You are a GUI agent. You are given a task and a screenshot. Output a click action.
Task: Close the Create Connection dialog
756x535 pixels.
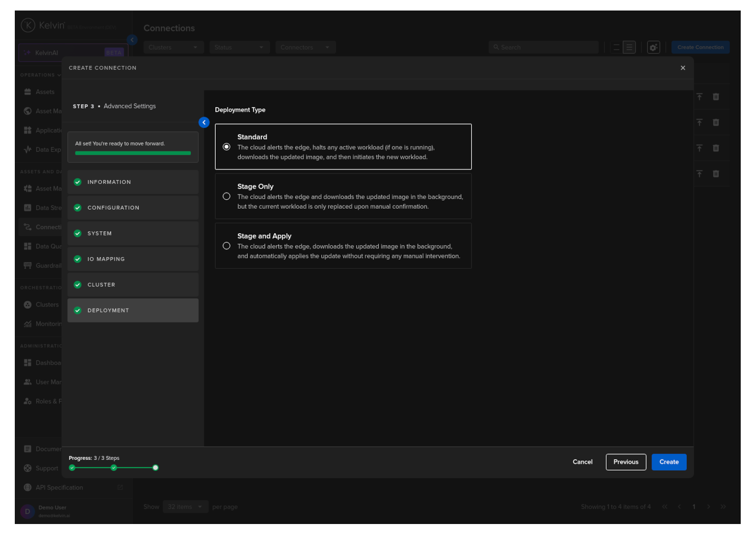pyautogui.click(x=682, y=68)
